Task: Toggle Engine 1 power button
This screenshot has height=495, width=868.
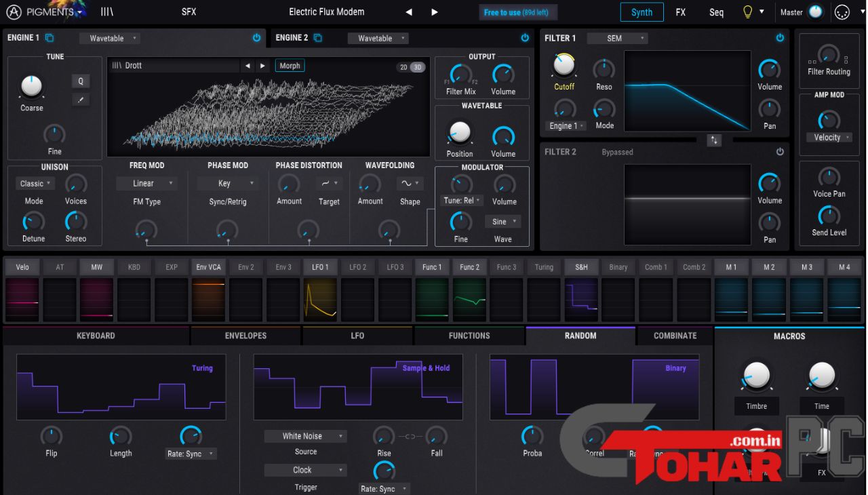Action: (x=256, y=38)
